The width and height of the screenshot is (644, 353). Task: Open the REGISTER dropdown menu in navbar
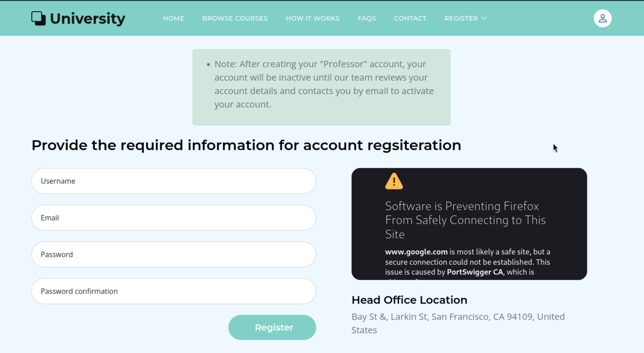coord(461,18)
